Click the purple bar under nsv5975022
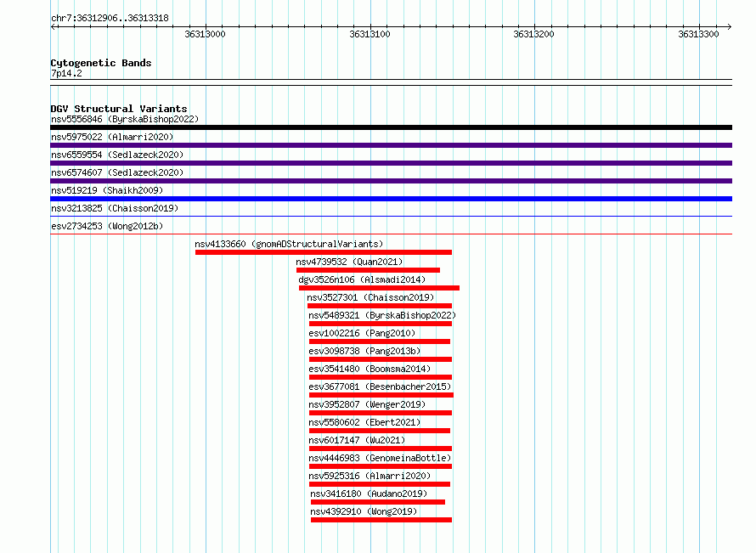 point(391,145)
